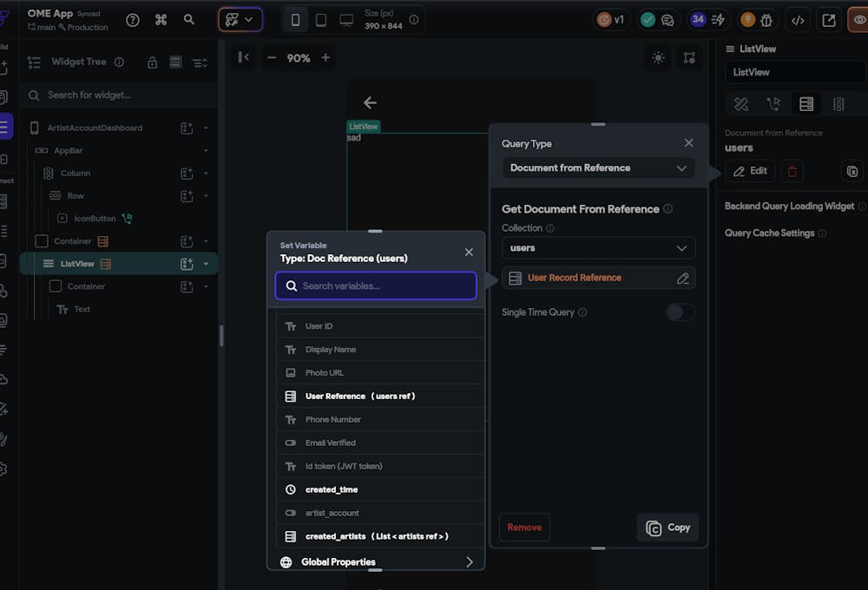This screenshot has width=868, height=590.
Task: Click the canvas back arrow icon
Action: click(x=370, y=102)
